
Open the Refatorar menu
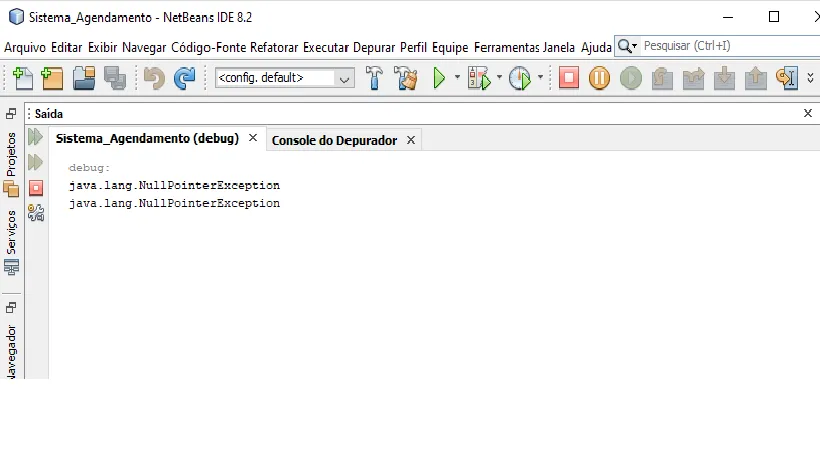(274, 48)
